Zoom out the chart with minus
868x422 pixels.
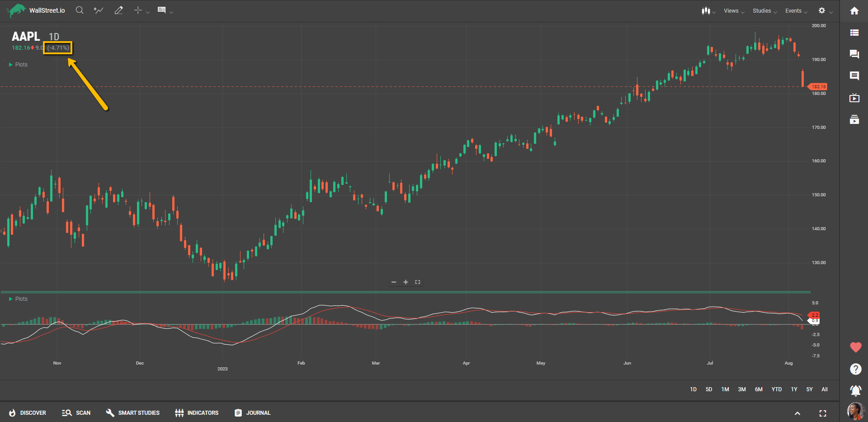(x=394, y=282)
